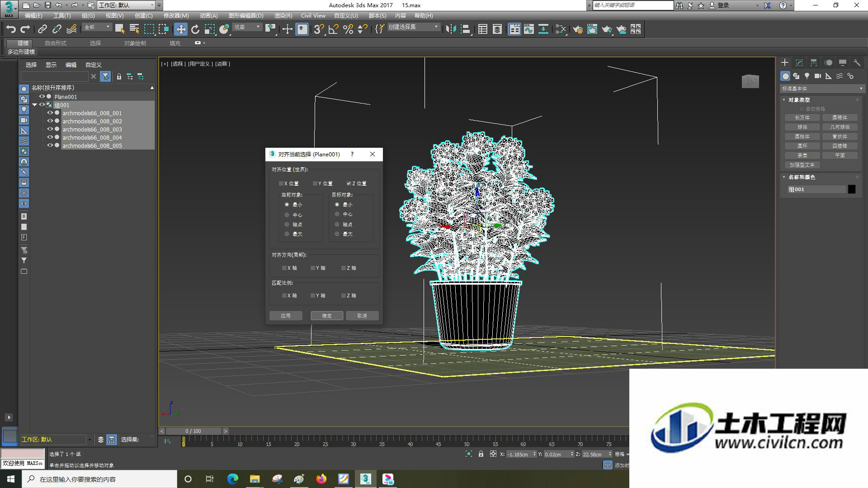Image resolution: width=868 pixels, height=488 pixels.
Task: Open the 修改器(M) menu
Action: [x=176, y=16]
